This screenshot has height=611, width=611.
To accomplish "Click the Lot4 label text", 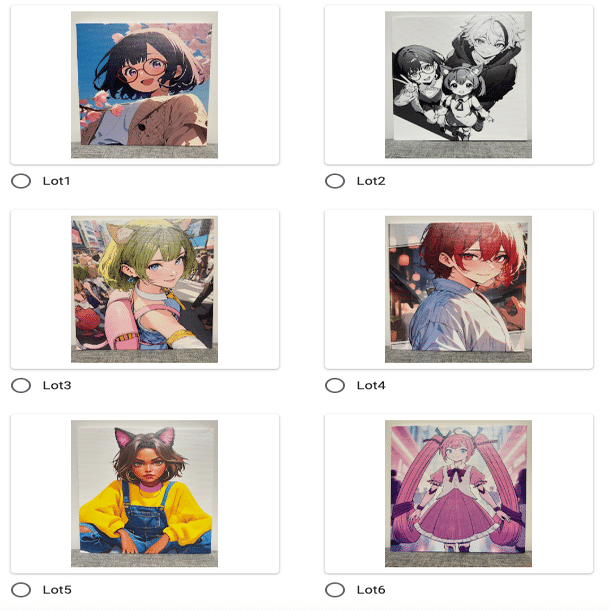I will [x=371, y=385].
